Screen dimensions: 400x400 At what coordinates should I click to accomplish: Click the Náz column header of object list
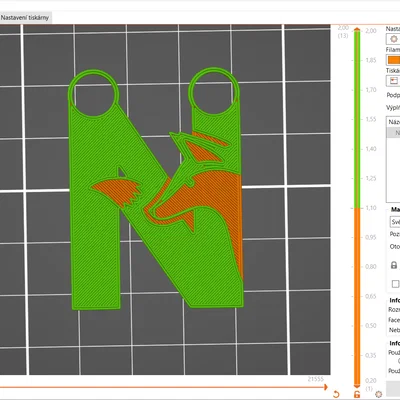tap(393, 122)
